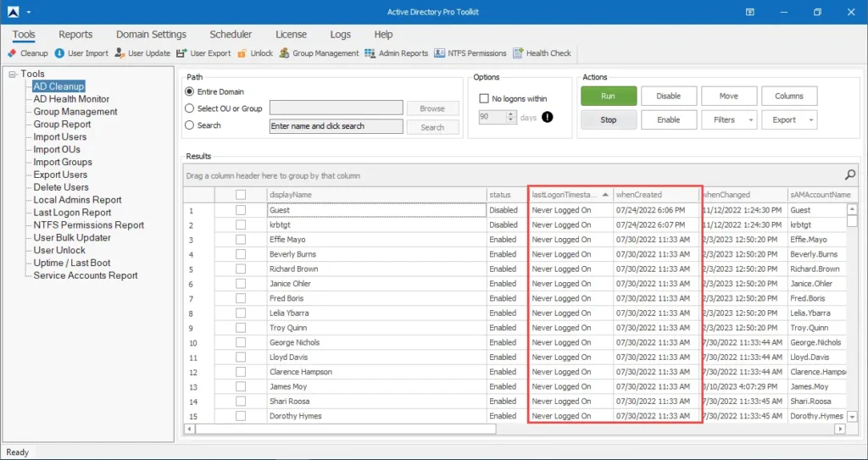
Task: Click the application logo in title bar
Action: [14, 12]
